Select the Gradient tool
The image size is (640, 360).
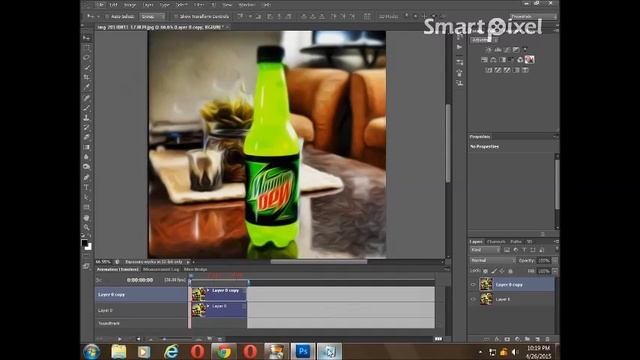coord(86,147)
